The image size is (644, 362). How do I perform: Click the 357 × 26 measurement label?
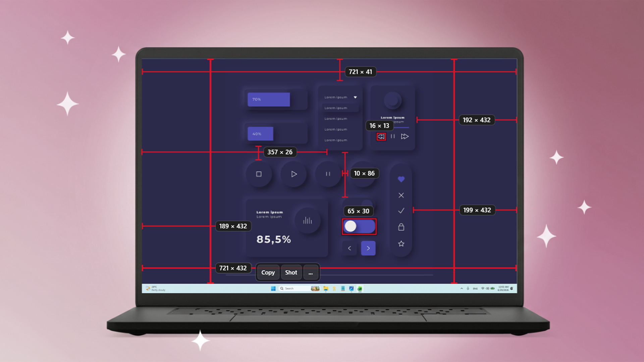point(280,152)
